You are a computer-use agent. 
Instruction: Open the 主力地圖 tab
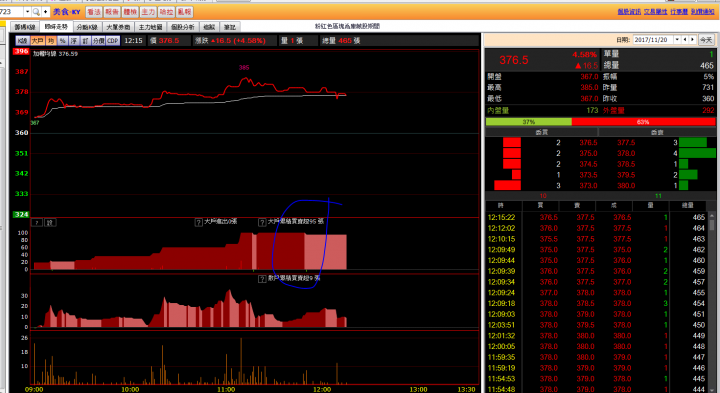[150, 27]
